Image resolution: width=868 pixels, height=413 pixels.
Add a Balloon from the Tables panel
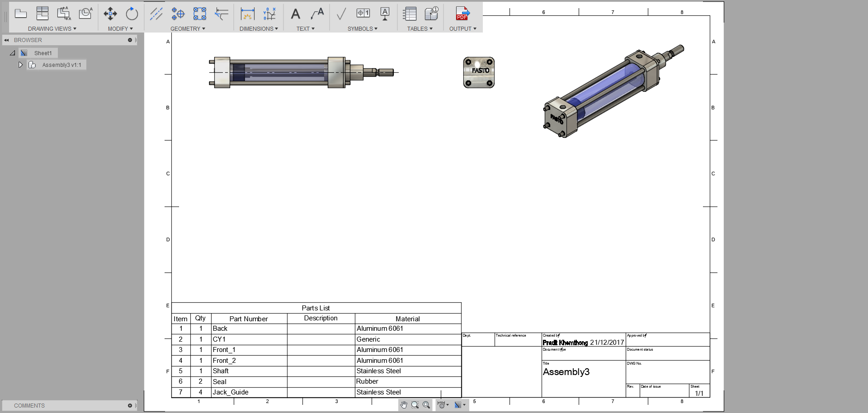click(431, 14)
